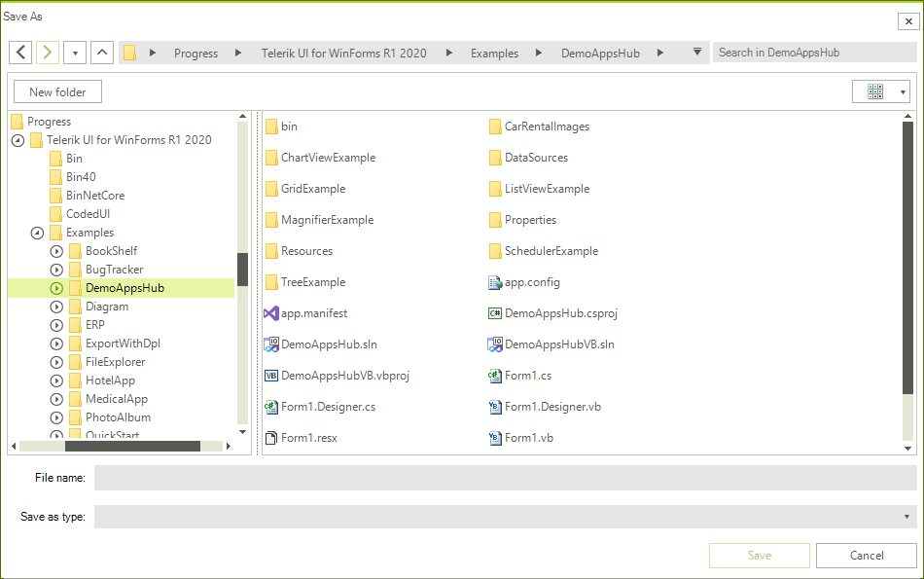The width and height of the screenshot is (924, 579).
Task: Navigate up using the parent folder icon
Action: 102,52
